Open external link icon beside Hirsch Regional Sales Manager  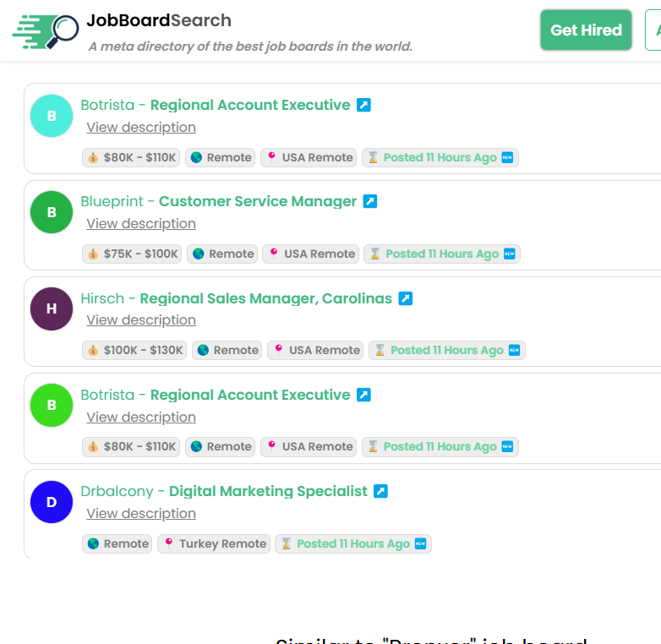405,298
